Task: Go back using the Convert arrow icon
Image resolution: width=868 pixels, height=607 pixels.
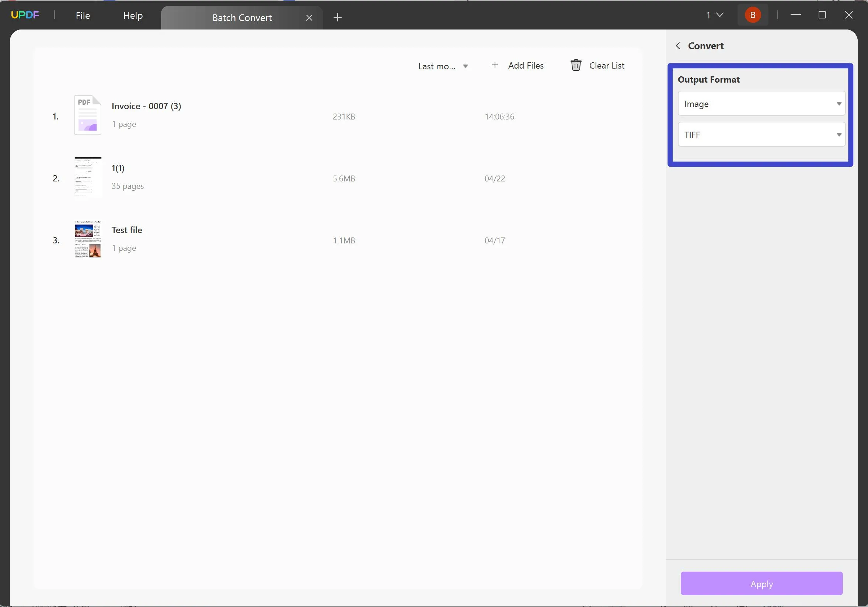Action: pos(678,46)
